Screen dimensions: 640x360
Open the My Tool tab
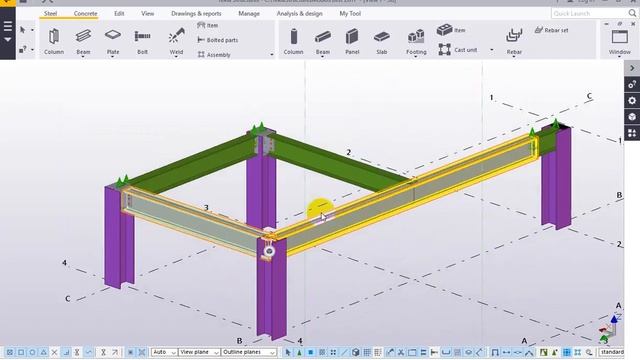350,13
